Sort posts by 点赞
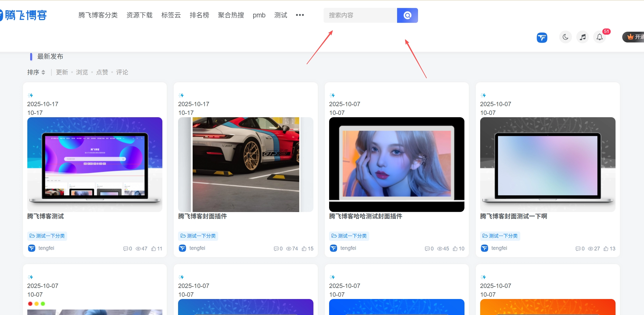644x315 pixels. tap(102, 72)
